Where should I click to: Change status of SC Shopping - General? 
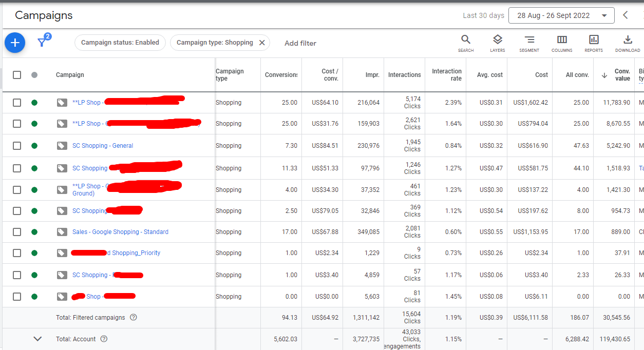coord(34,146)
